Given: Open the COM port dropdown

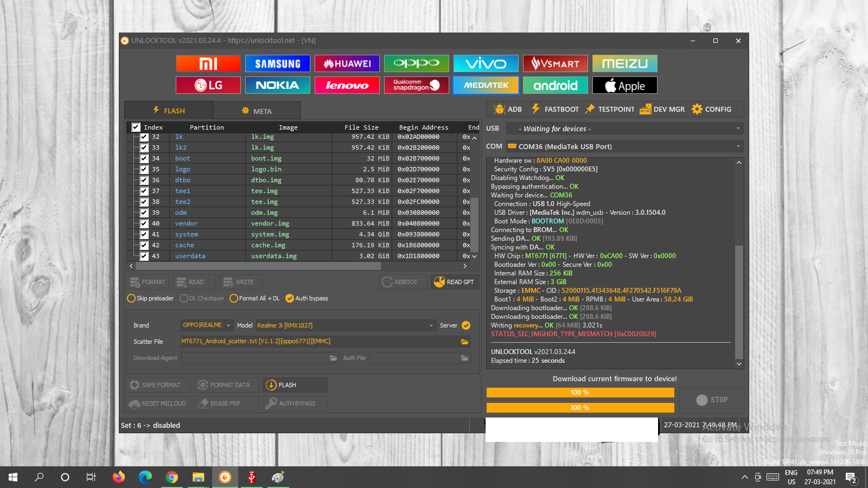Looking at the screenshot, I should (624, 146).
